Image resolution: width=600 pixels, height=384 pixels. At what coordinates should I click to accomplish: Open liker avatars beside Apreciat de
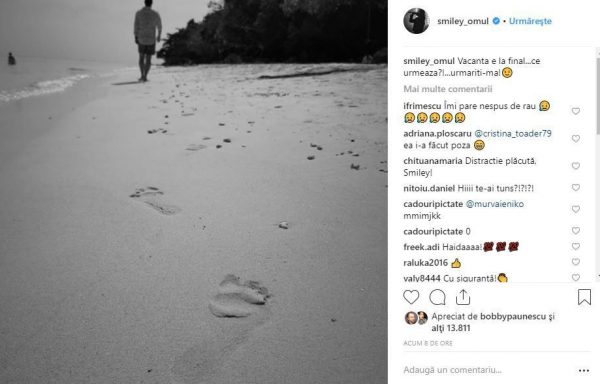click(x=416, y=318)
